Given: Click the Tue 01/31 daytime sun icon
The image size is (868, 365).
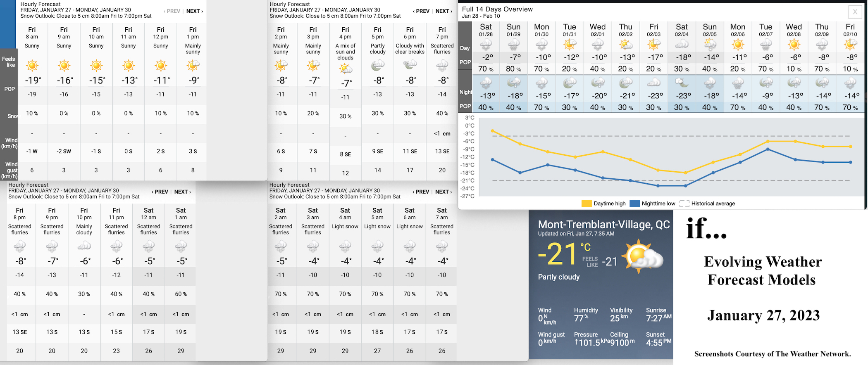Looking at the screenshot, I should click(570, 44).
